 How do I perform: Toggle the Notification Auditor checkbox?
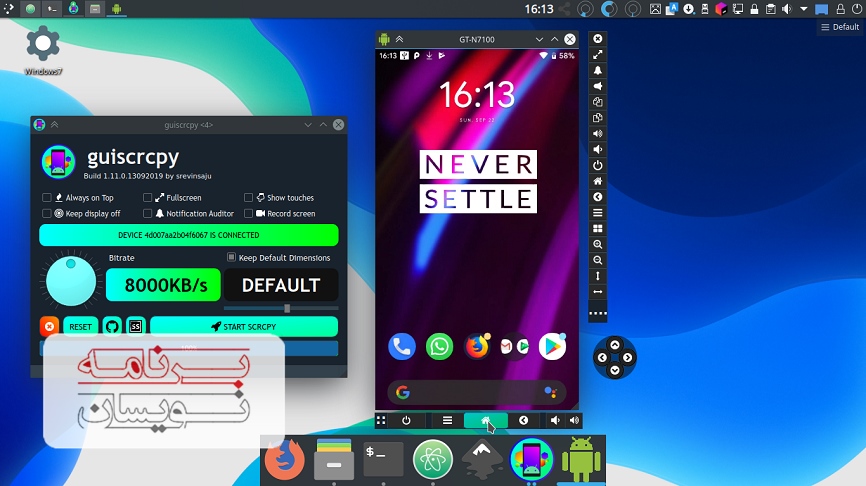(147, 213)
